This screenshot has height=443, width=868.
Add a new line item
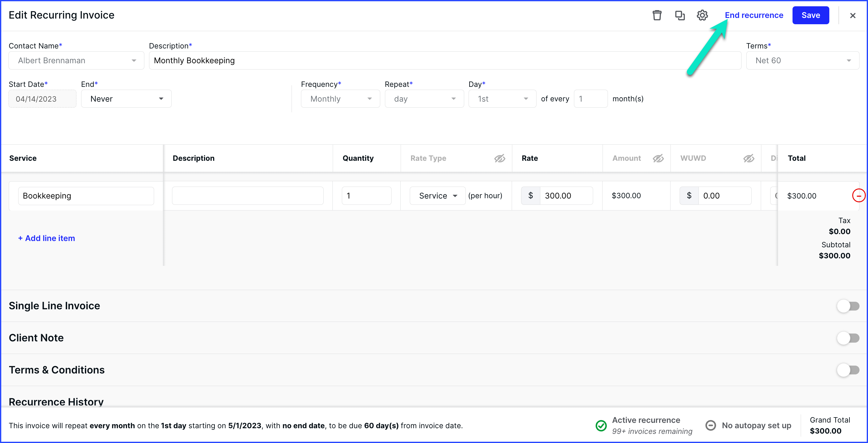click(46, 238)
